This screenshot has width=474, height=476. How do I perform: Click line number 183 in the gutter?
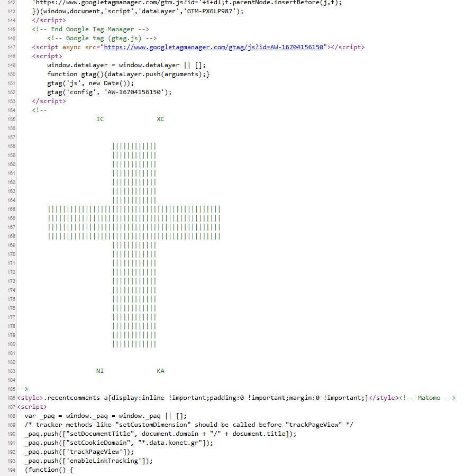(x=12, y=371)
